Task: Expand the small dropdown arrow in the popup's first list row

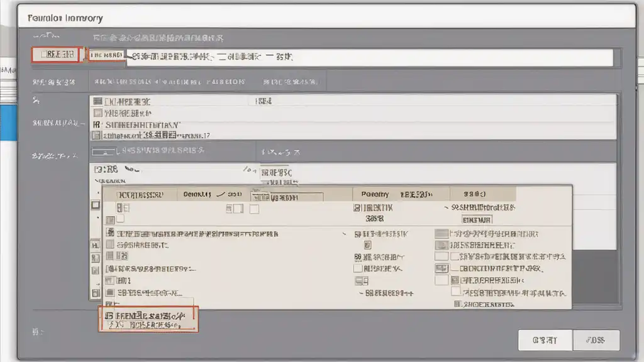Action: [344, 234]
